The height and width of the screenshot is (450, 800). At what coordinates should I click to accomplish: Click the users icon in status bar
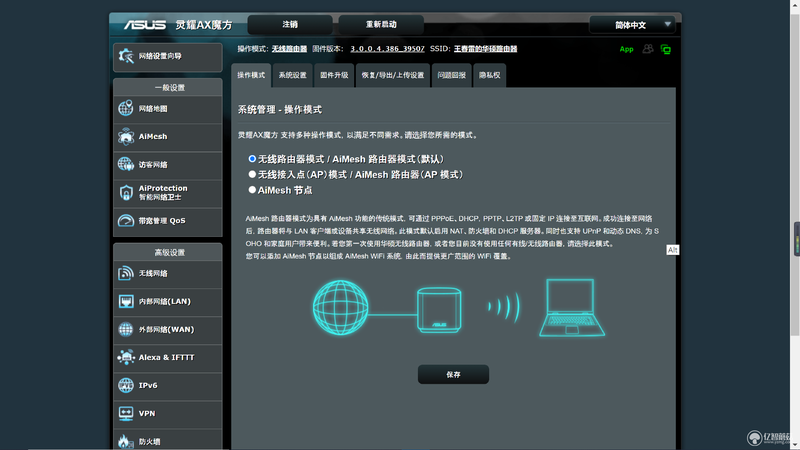click(648, 49)
